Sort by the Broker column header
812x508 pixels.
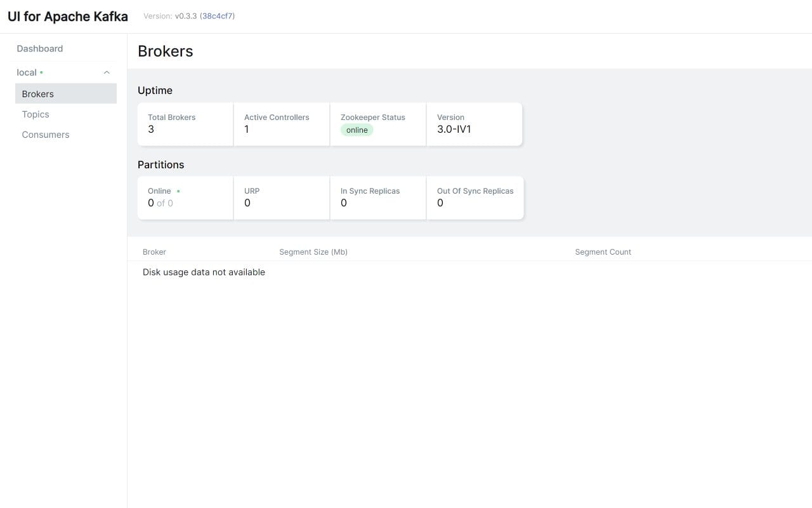coord(154,251)
